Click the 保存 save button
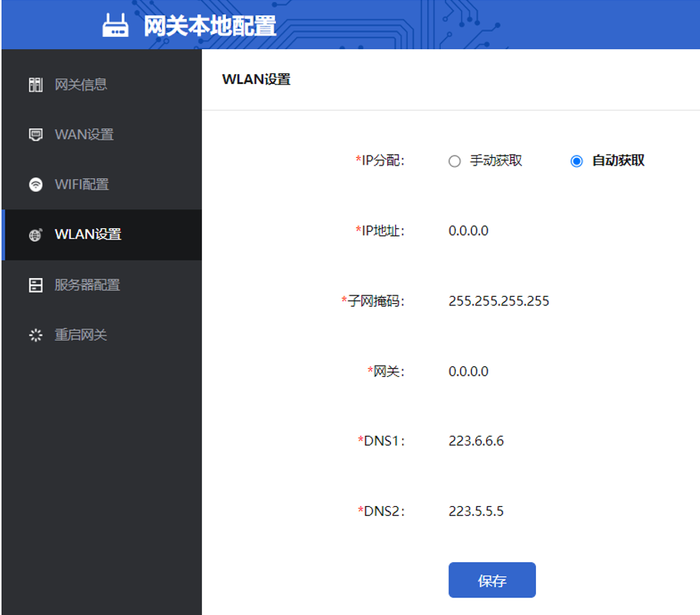The height and width of the screenshot is (615, 700). (492, 579)
